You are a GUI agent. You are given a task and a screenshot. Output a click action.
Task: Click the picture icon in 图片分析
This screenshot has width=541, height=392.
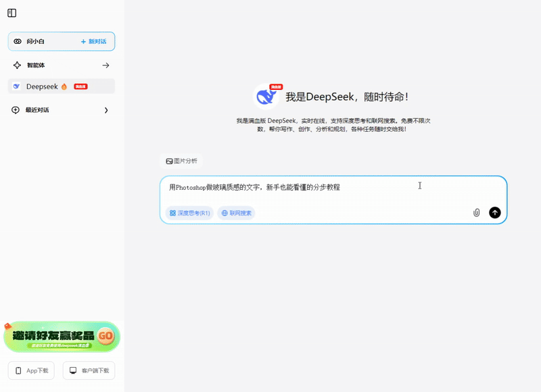click(x=169, y=161)
